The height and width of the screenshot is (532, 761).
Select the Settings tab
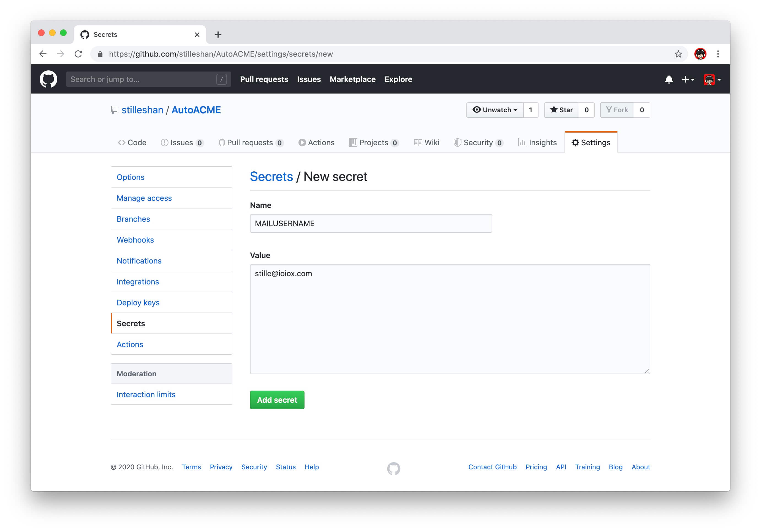591,143
